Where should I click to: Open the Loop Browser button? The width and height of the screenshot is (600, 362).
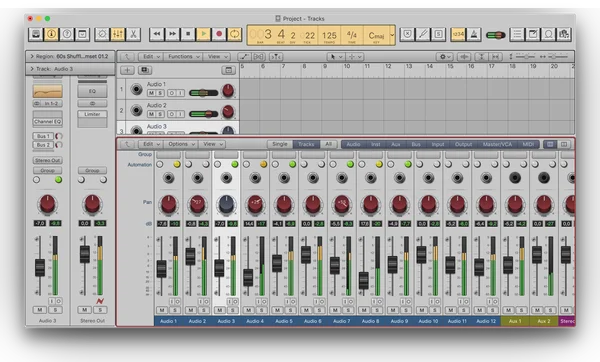[548, 34]
